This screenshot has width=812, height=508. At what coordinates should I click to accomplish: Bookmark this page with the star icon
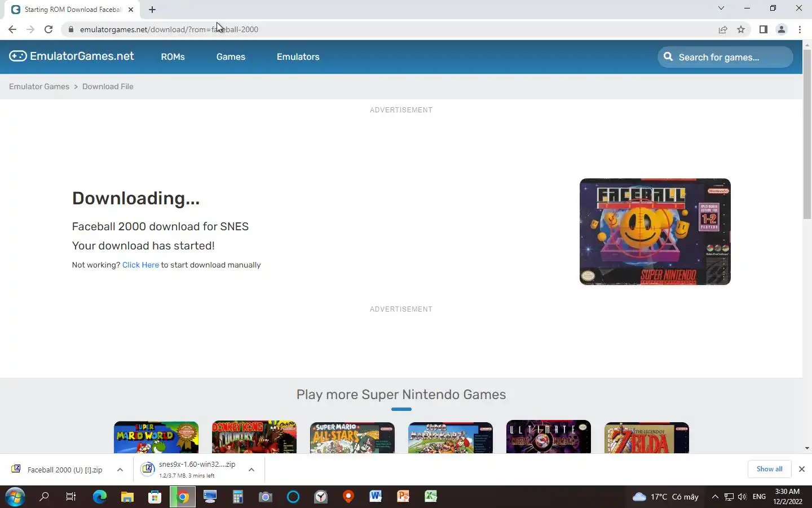tap(741, 29)
